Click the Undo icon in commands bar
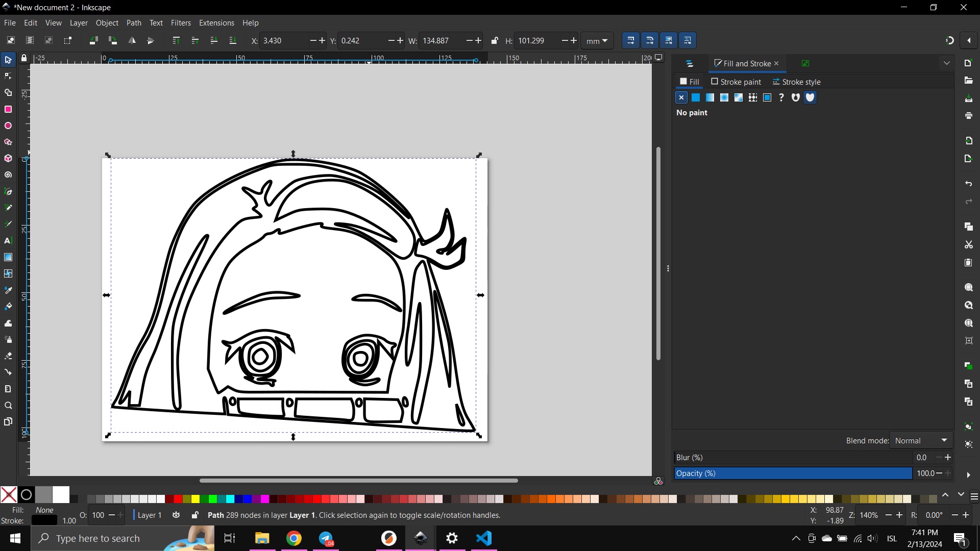Image resolution: width=980 pixels, height=551 pixels. pyautogui.click(x=968, y=184)
